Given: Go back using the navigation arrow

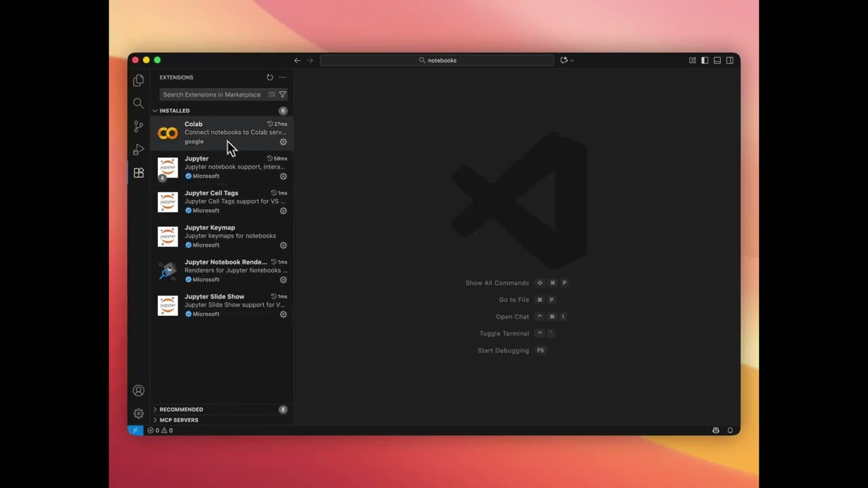Looking at the screenshot, I should click(297, 60).
